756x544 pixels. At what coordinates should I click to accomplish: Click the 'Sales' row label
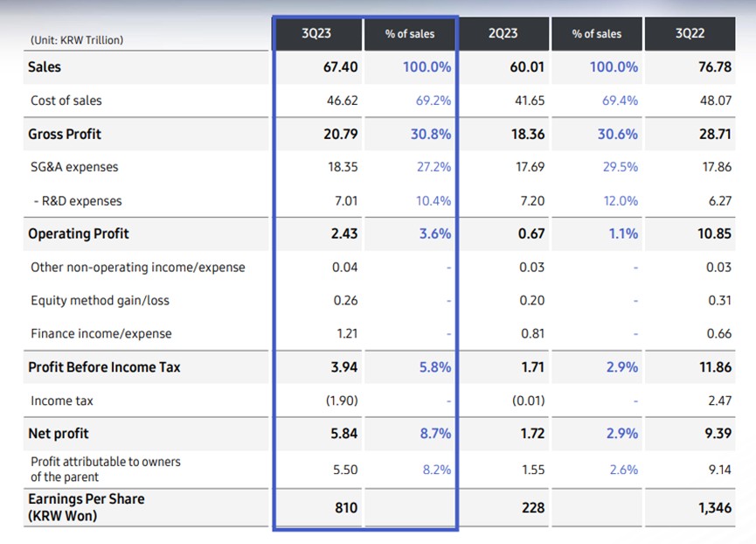pos(45,66)
